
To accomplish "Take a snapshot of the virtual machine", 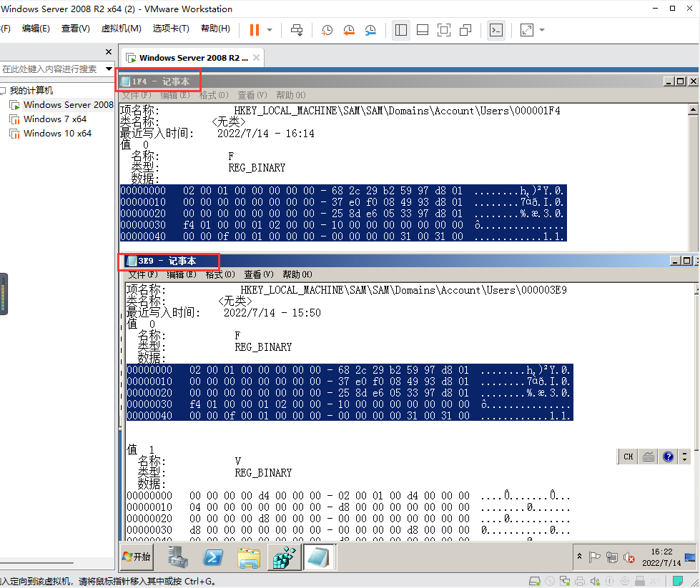I will [327, 30].
